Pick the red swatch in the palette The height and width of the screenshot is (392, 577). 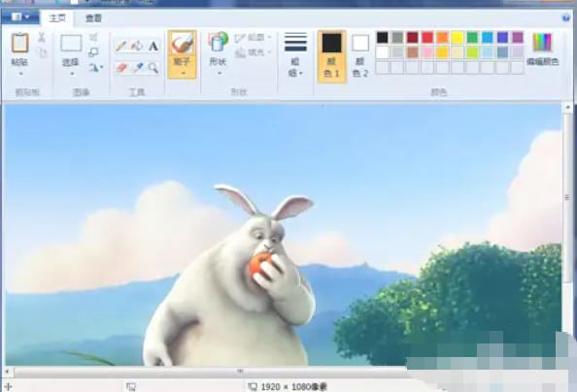427,37
